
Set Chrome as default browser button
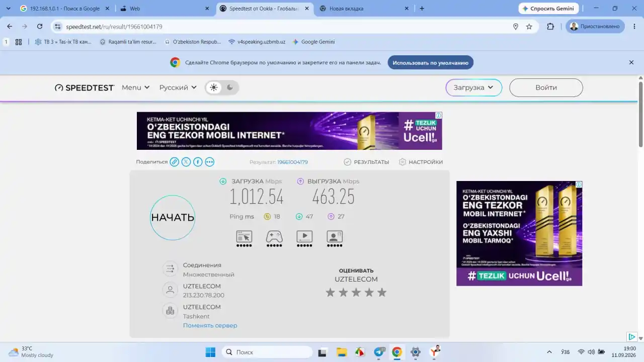pyautogui.click(x=431, y=62)
